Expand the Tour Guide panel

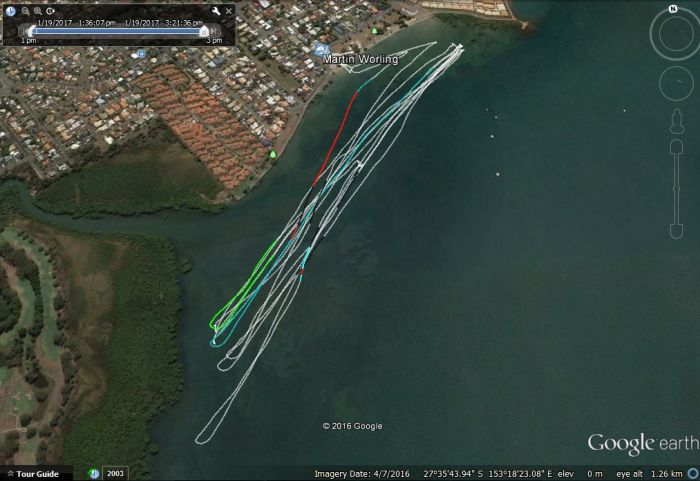36,473
